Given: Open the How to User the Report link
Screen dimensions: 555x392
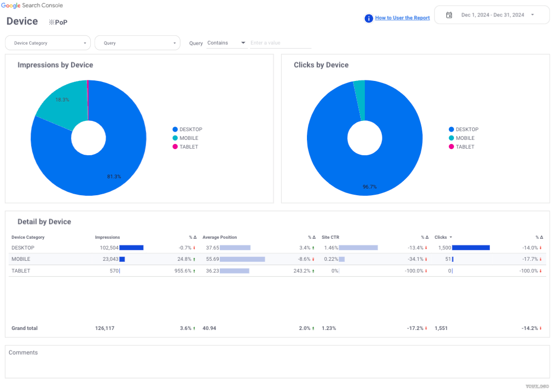Looking at the screenshot, I should click(x=402, y=18).
